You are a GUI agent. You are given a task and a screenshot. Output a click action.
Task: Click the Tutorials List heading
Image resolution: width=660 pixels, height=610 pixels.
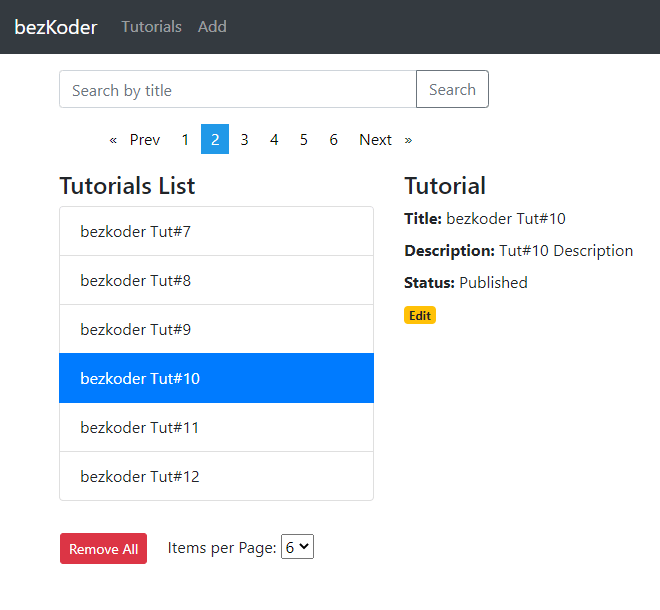tap(127, 186)
